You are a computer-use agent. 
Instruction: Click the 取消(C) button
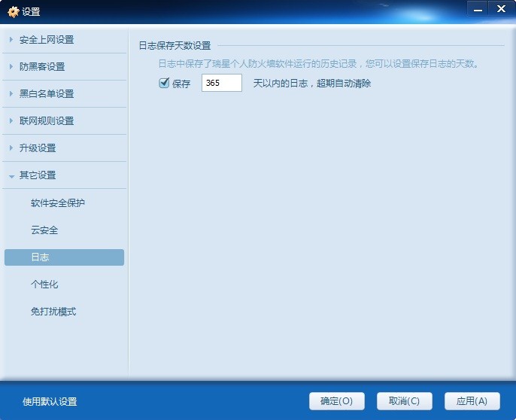click(x=405, y=401)
